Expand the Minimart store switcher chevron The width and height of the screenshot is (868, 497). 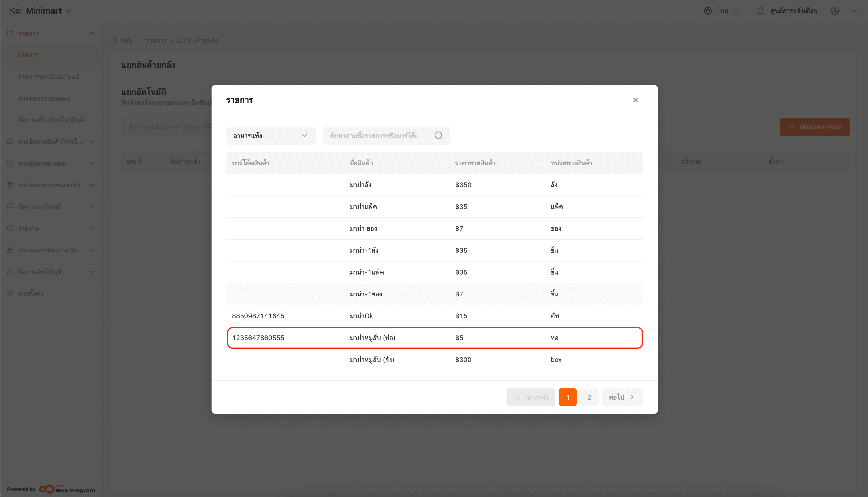(x=69, y=11)
